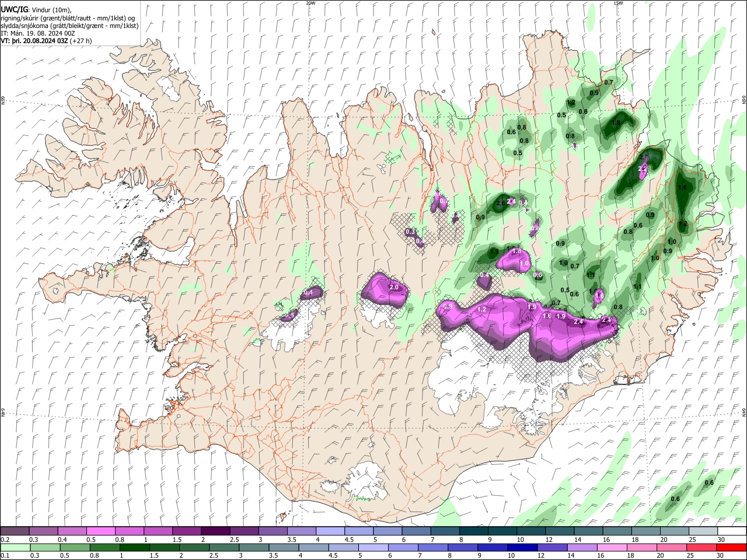Image resolution: width=747 pixels, height=560 pixels.
Task: Select the '1.3' precipitation value on the map
Action: 494,252
